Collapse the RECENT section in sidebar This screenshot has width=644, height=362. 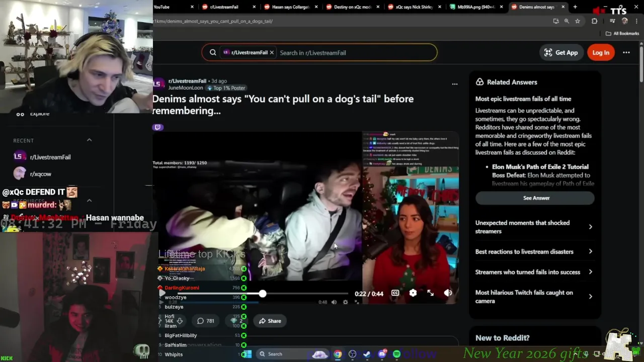[x=89, y=140]
